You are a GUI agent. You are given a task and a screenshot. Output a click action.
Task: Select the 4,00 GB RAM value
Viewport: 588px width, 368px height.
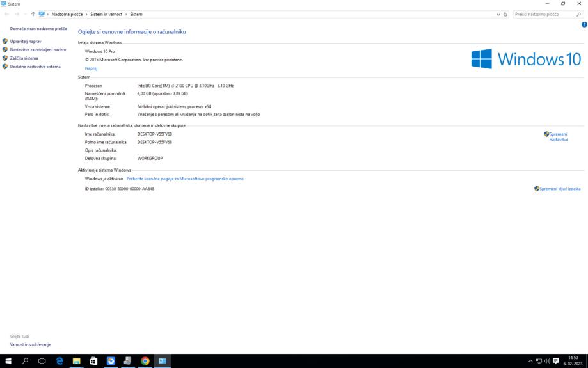coord(163,93)
